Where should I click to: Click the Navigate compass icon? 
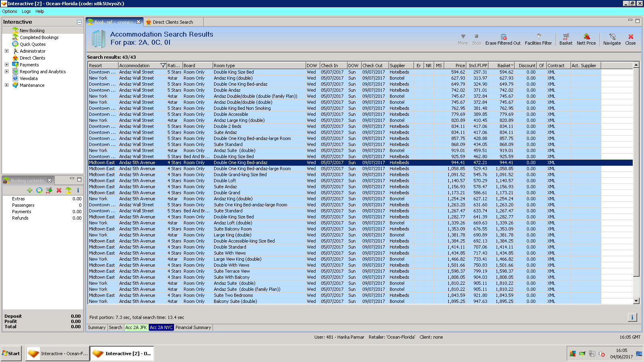612,37
